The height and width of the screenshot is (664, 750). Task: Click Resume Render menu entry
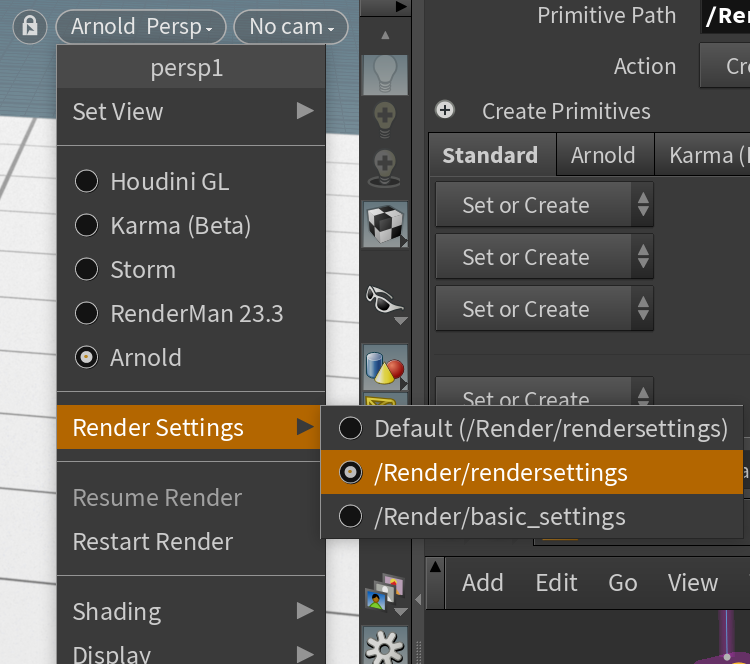click(x=191, y=498)
